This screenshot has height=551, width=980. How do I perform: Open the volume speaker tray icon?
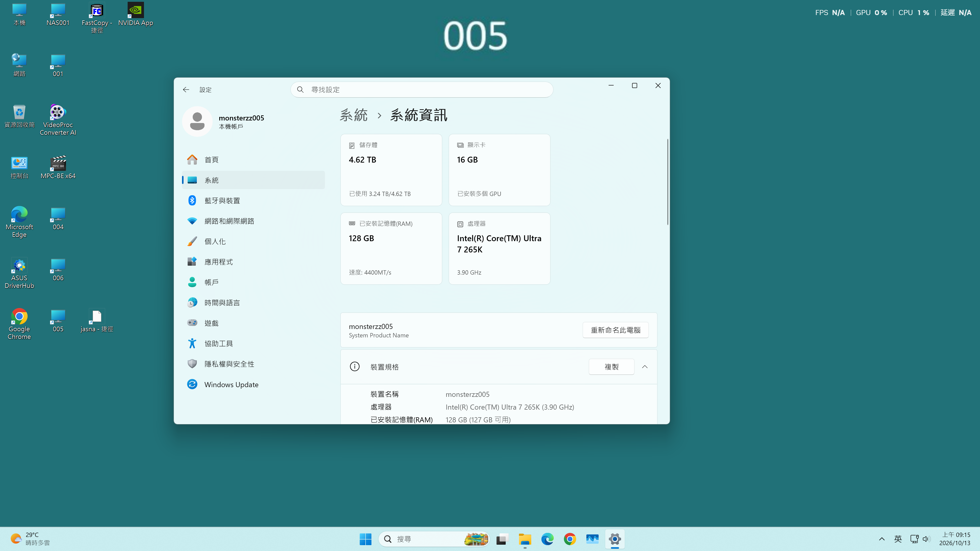pos(926,539)
